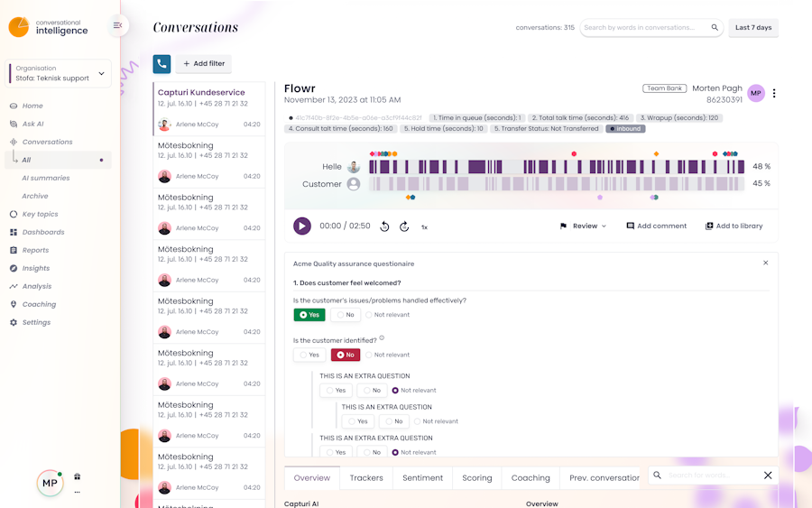
Task: Open Archive in the sidebar
Action: [34, 197]
